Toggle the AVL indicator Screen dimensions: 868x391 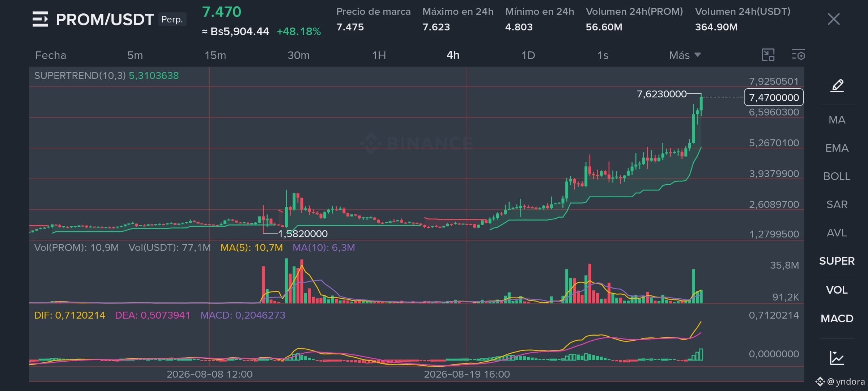point(837,233)
